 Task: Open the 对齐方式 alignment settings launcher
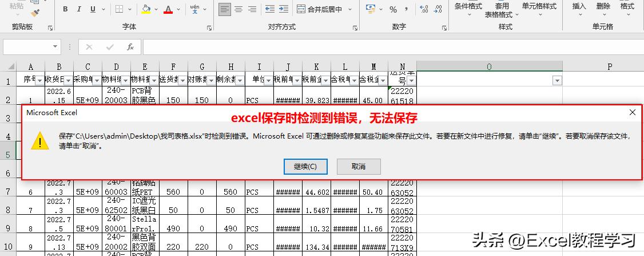[355, 27]
